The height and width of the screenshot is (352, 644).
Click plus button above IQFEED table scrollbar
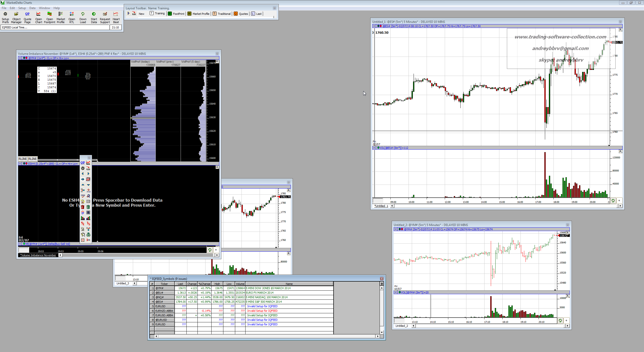click(382, 284)
